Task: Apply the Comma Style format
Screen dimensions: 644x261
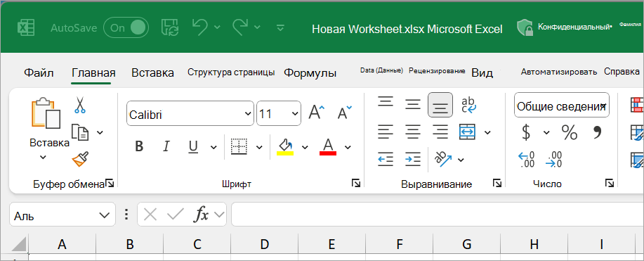Action: click(x=597, y=132)
